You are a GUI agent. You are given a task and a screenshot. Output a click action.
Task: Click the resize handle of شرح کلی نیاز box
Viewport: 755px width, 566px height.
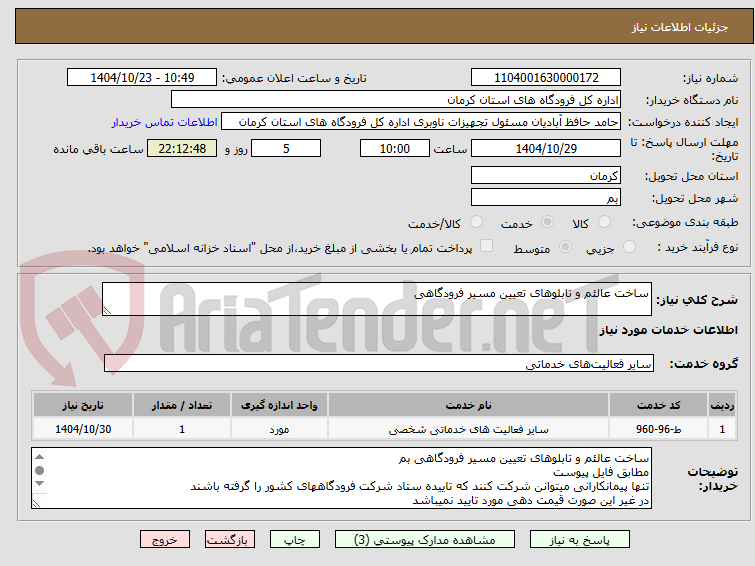pyautogui.click(x=107, y=311)
